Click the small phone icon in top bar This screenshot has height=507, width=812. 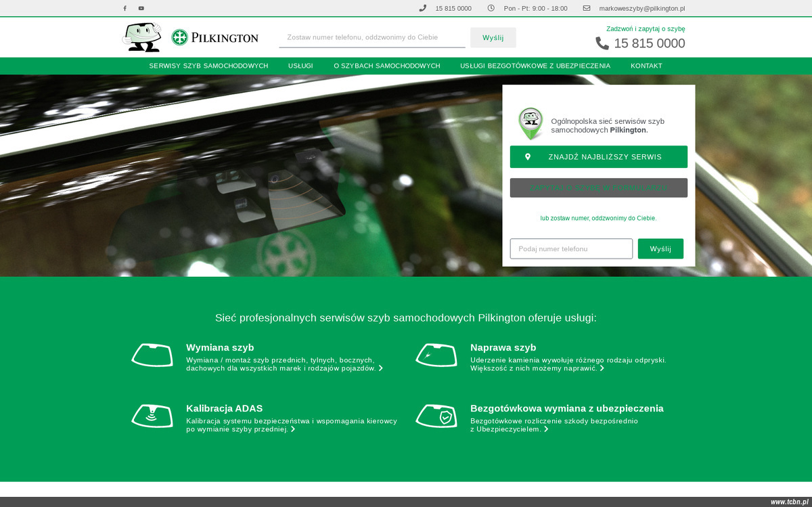(423, 8)
